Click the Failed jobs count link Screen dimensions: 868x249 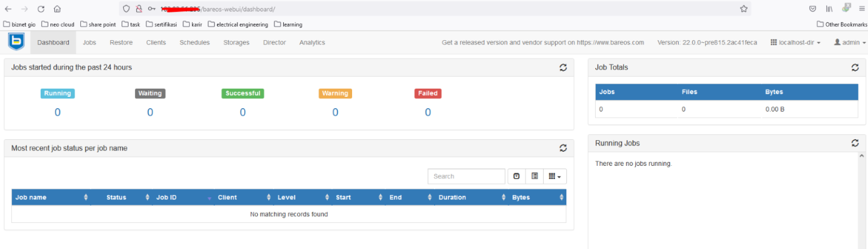pyautogui.click(x=428, y=113)
